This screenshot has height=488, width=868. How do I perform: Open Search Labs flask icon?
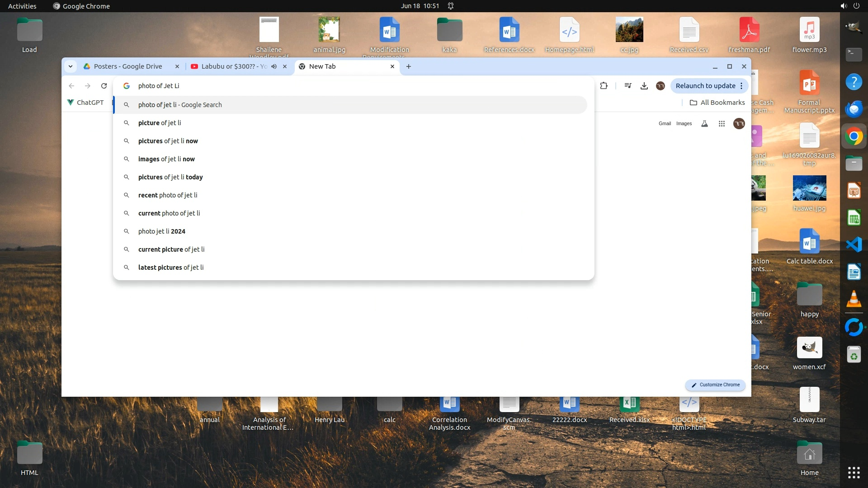pyautogui.click(x=704, y=124)
